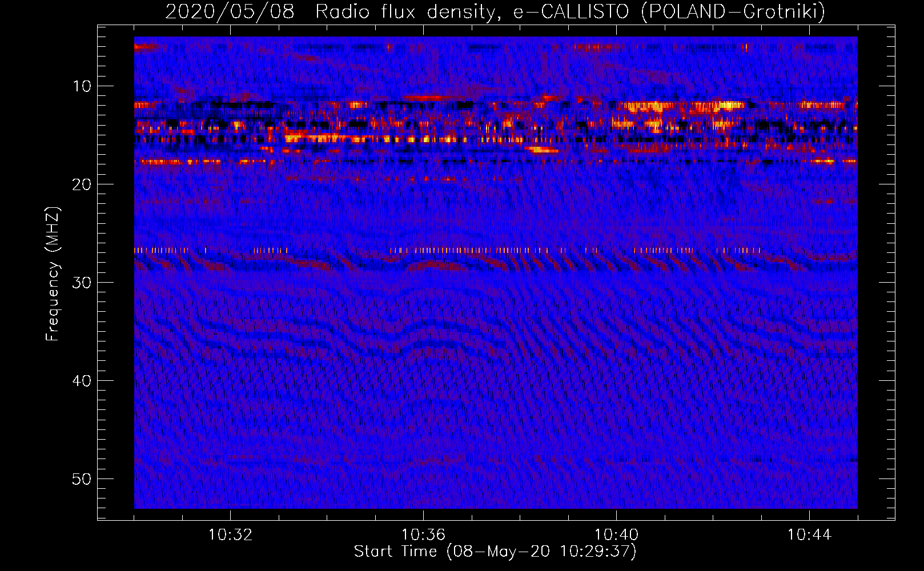The width and height of the screenshot is (924, 571).
Task: Click the frequency tick label 30
Action: pos(82,283)
